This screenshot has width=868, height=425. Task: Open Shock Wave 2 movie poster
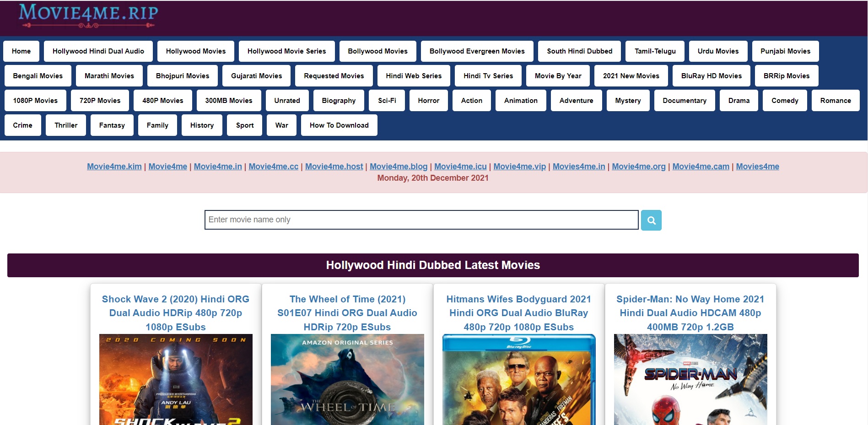coord(176,379)
